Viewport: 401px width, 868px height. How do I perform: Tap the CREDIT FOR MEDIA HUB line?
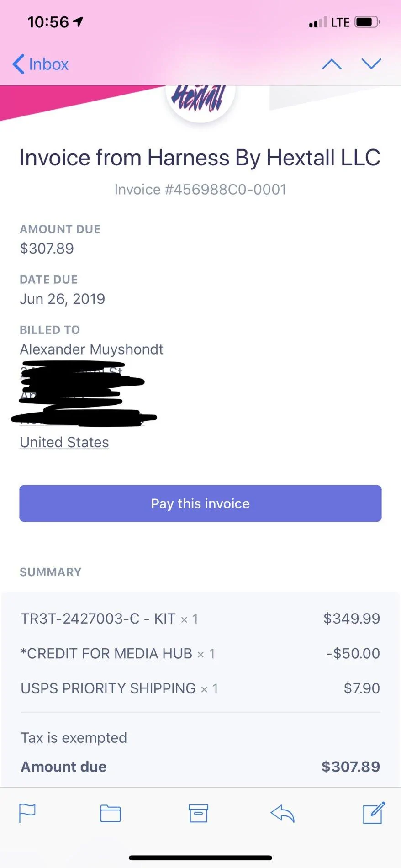(200, 653)
